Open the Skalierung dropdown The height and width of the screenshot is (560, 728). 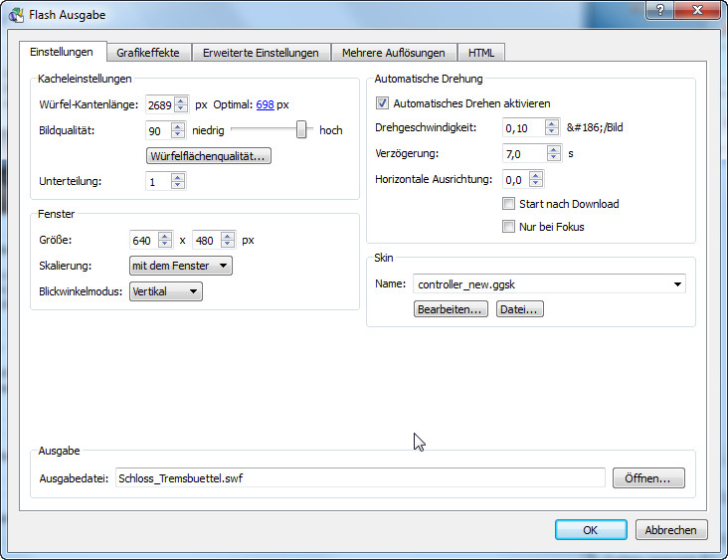click(181, 266)
